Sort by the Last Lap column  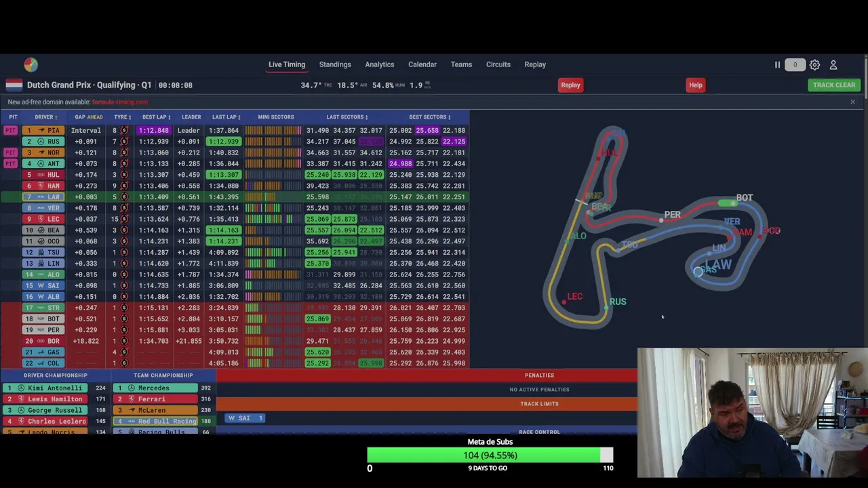tap(225, 117)
